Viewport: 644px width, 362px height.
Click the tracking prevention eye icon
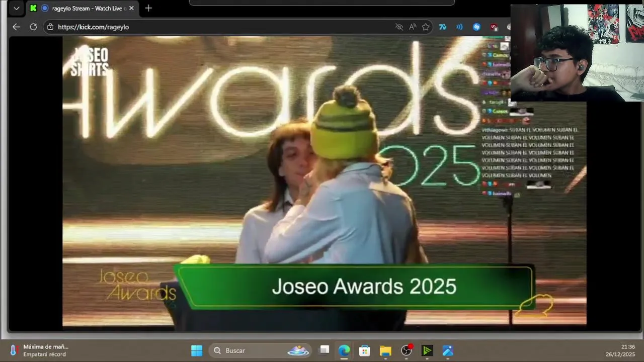click(399, 27)
